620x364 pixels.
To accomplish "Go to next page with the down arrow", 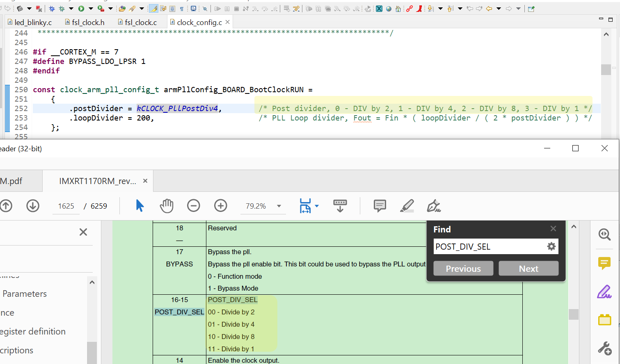I will click(x=32, y=206).
